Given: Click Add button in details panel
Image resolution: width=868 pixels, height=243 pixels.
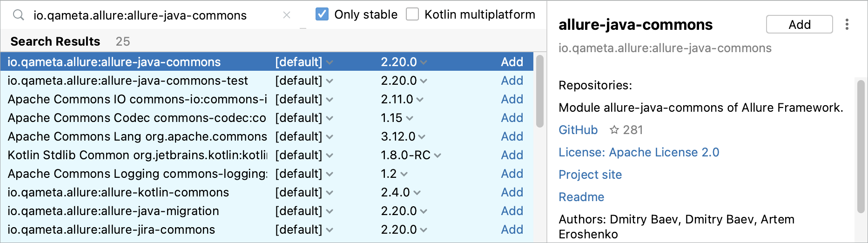Looking at the screenshot, I should pyautogui.click(x=799, y=24).
